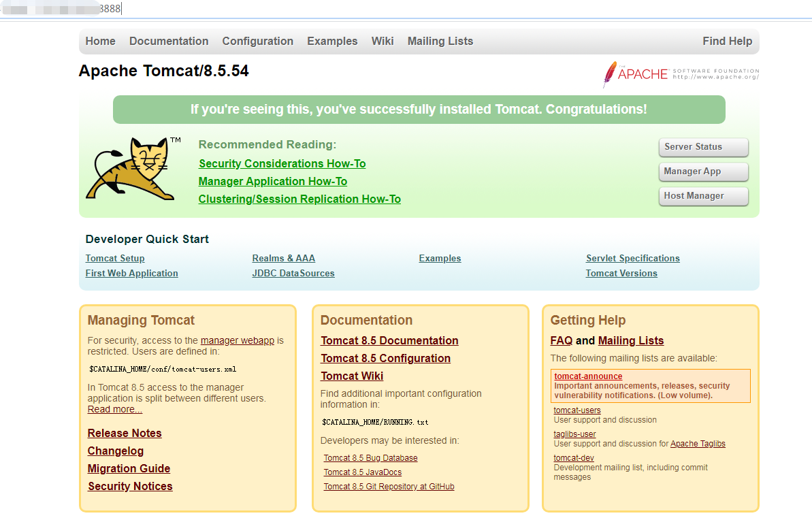The image size is (812, 520).
Task: Open Examples in the top navigation
Action: [332, 41]
